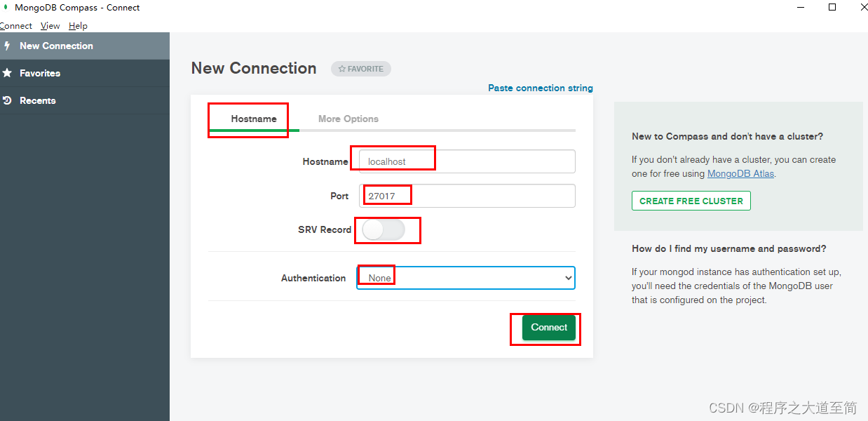Open the View menu
Image resolution: width=868 pixels, height=421 pixels.
click(x=50, y=26)
